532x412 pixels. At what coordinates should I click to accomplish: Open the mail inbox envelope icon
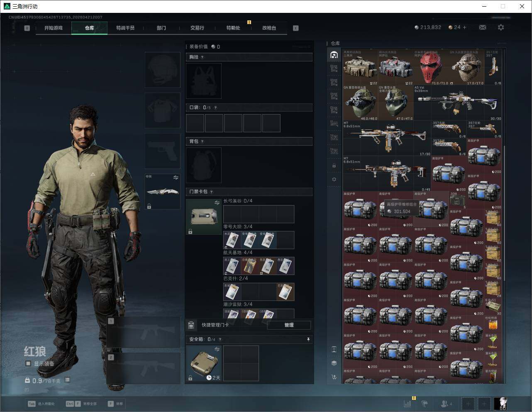pyautogui.click(x=483, y=27)
